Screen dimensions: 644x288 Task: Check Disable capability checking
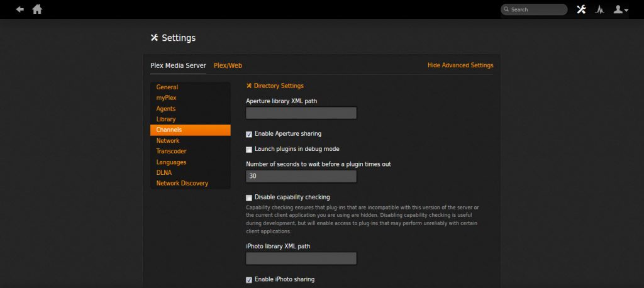point(248,197)
